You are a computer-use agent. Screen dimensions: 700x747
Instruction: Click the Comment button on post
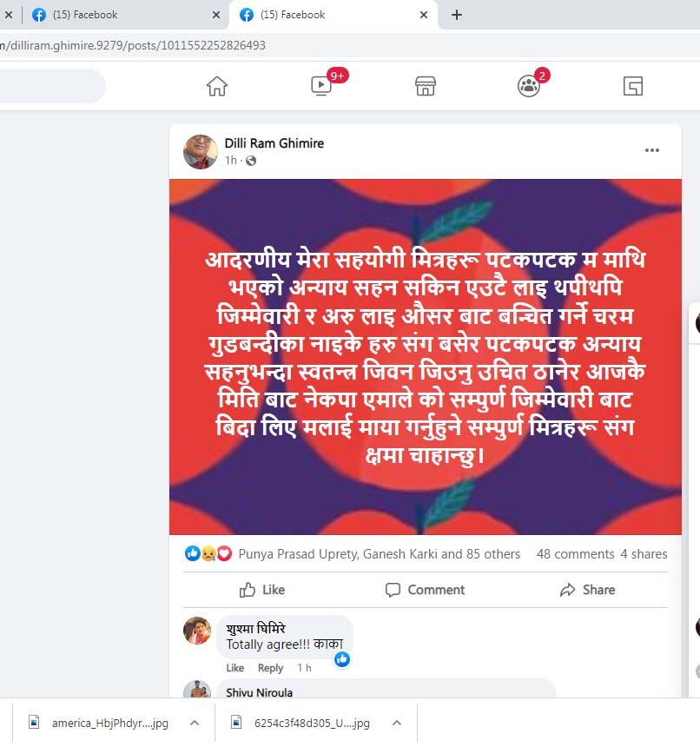coord(425,590)
